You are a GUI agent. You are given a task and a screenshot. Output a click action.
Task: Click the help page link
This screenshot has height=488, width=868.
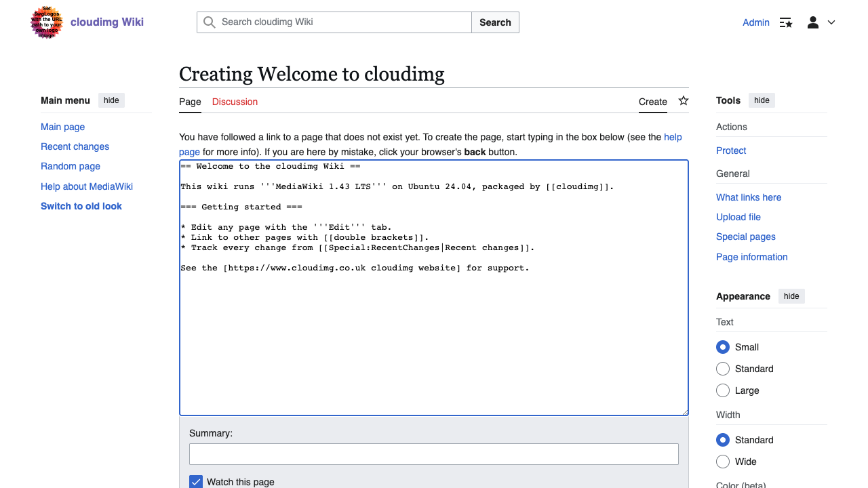(x=673, y=137)
